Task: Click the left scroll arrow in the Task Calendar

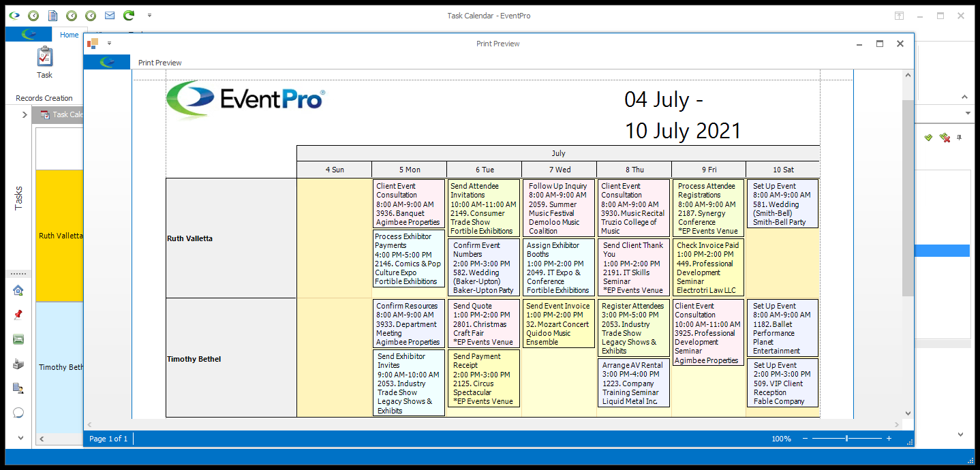Action: click(42, 439)
